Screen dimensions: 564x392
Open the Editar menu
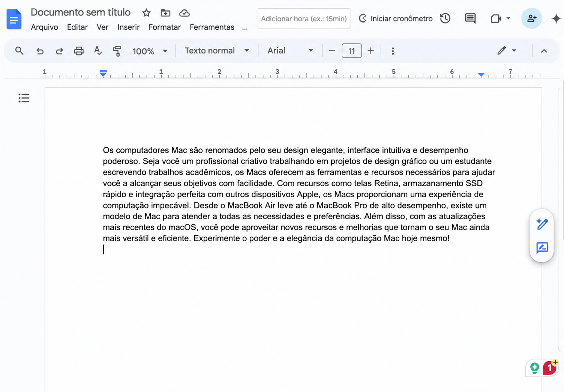[77, 27]
